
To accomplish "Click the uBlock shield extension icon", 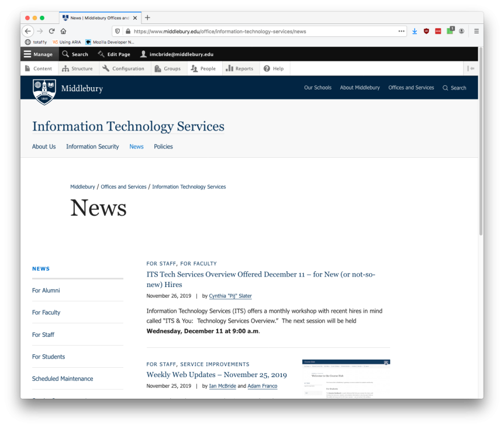I will [426, 31].
